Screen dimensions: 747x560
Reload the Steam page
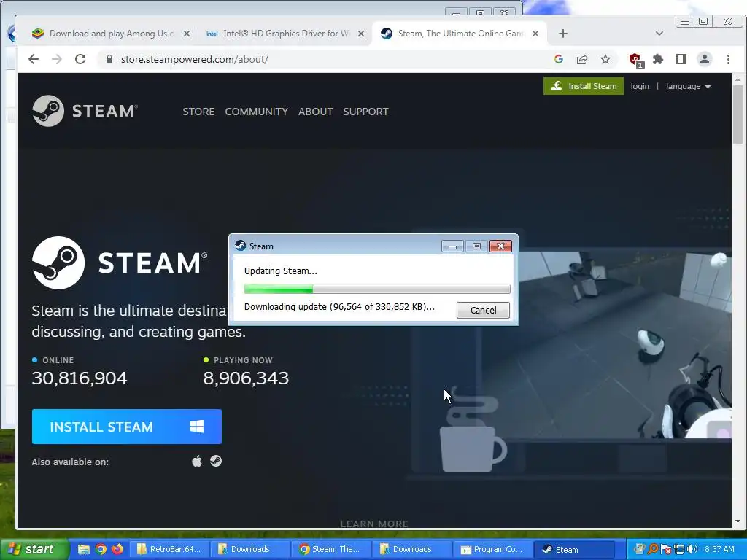[80, 59]
